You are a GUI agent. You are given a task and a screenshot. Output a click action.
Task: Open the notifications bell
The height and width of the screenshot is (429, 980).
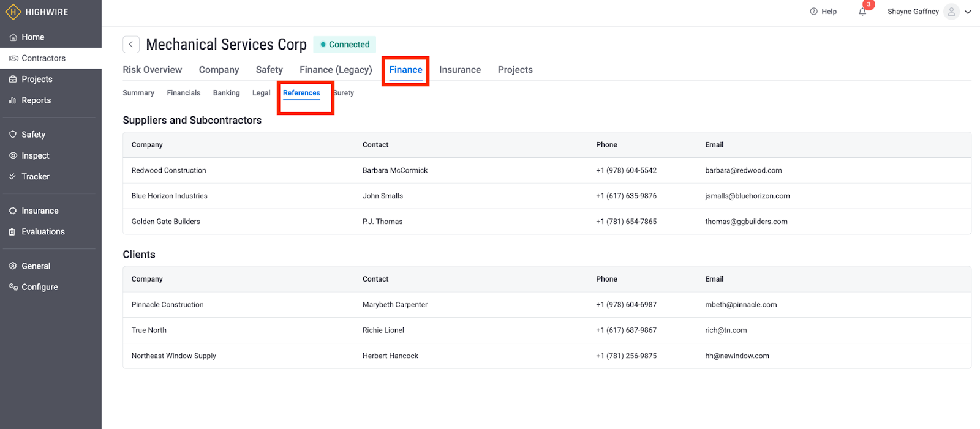(862, 12)
